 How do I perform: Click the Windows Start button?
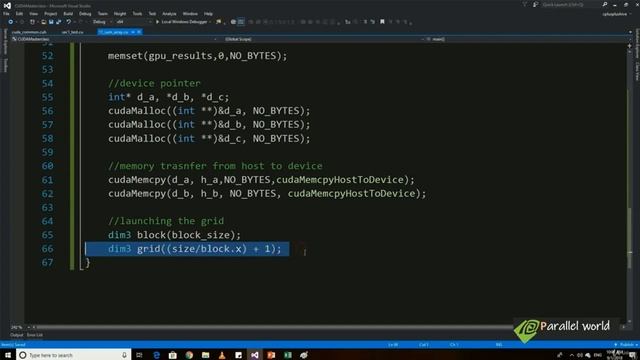tap(8, 355)
